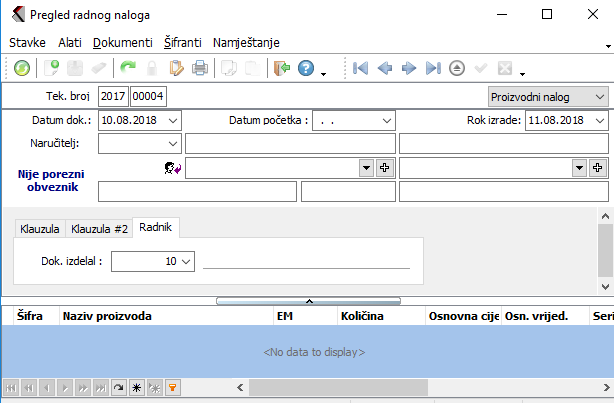The image size is (614, 403).
Task: Jump to the last record arrow
Action: click(x=432, y=69)
